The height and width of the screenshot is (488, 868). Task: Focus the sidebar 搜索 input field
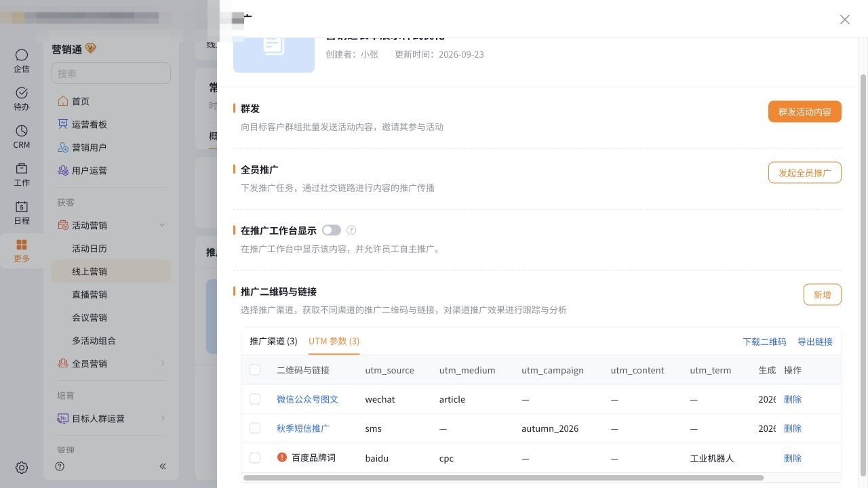pyautogui.click(x=111, y=73)
